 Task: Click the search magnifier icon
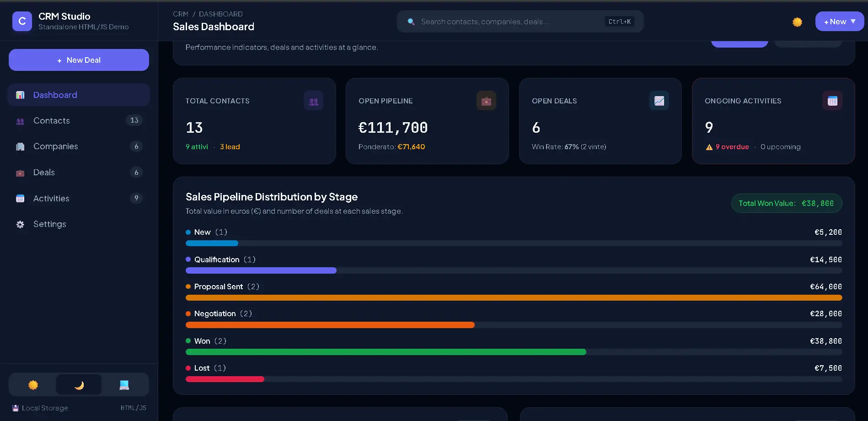411,22
